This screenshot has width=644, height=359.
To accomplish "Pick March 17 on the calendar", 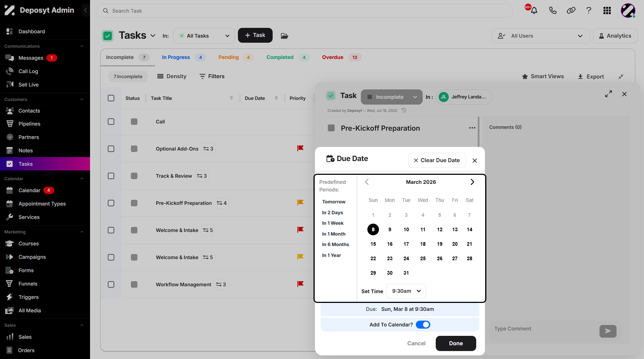I will point(406,244).
